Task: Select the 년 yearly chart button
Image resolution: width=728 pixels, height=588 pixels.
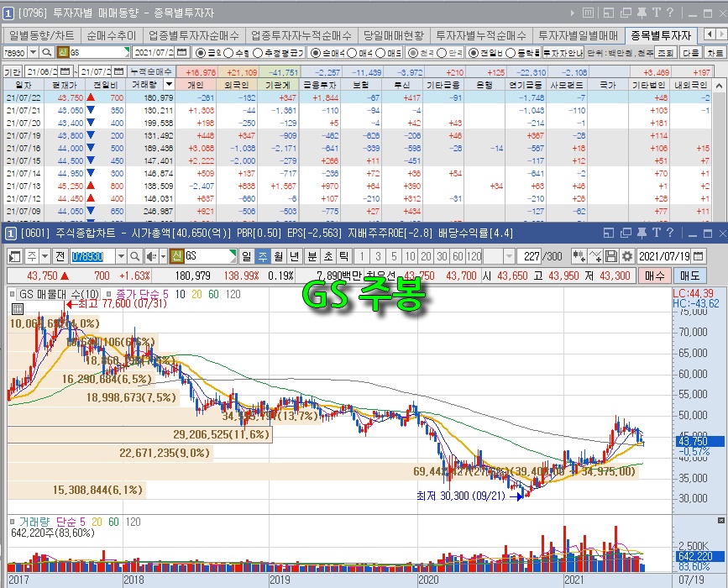Action: (294, 256)
